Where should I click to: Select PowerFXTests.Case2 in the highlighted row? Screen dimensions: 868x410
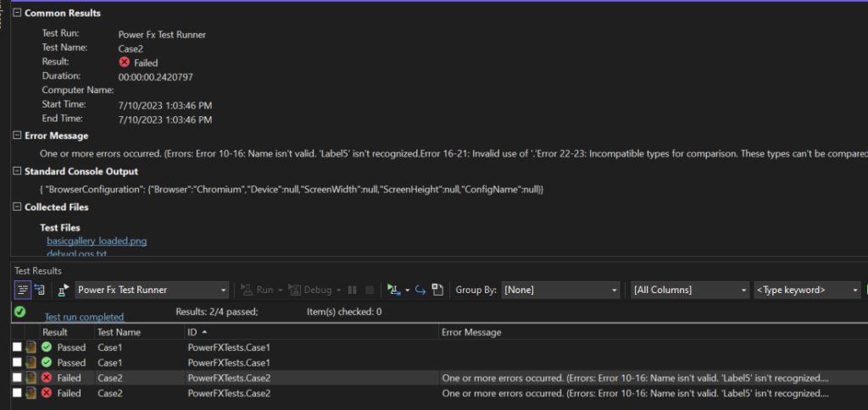229,378
